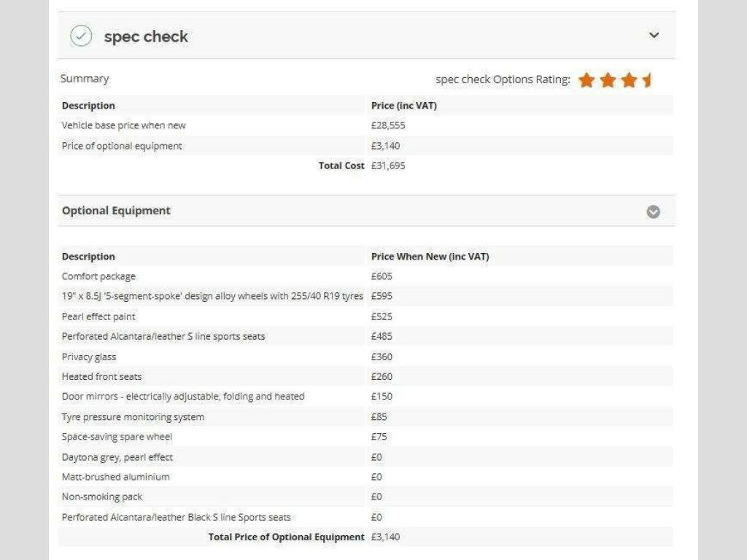Click the Non-smoking pack entry
Screen dimensions: 747x560
102,497
